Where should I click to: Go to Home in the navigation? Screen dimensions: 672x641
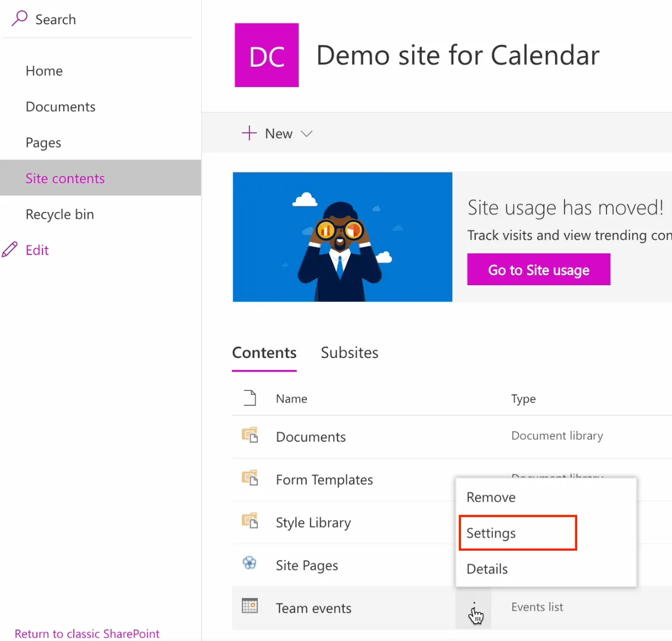click(x=44, y=71)
